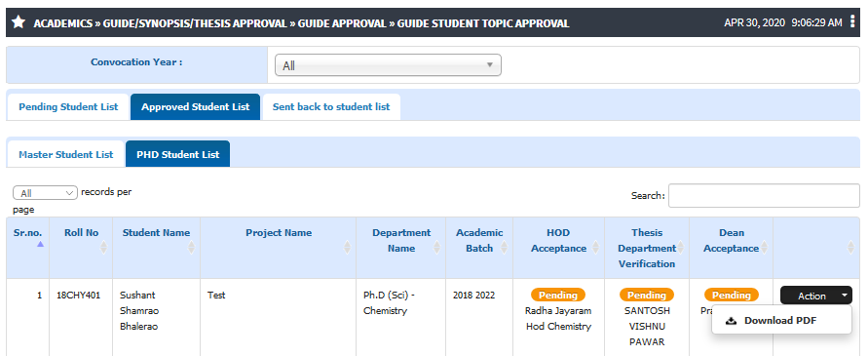Sort the Dean Acceptance column

click(x=764, y=248)
